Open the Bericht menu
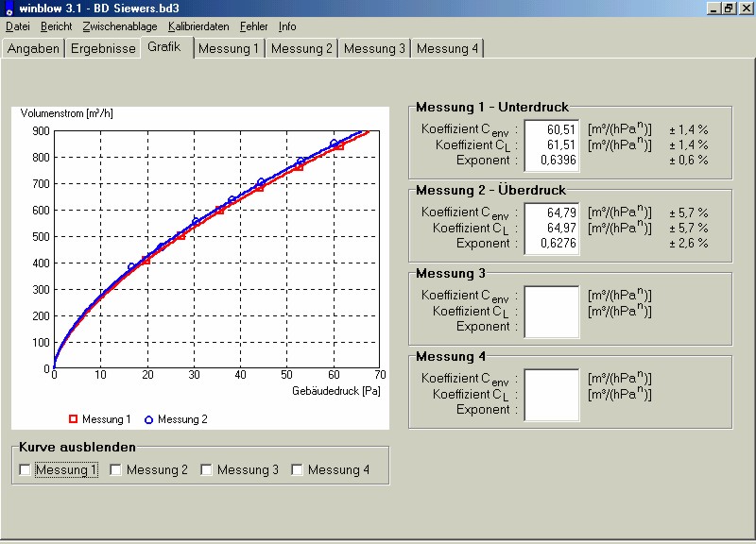Viewport: 756px width, 544px height. 56,26
